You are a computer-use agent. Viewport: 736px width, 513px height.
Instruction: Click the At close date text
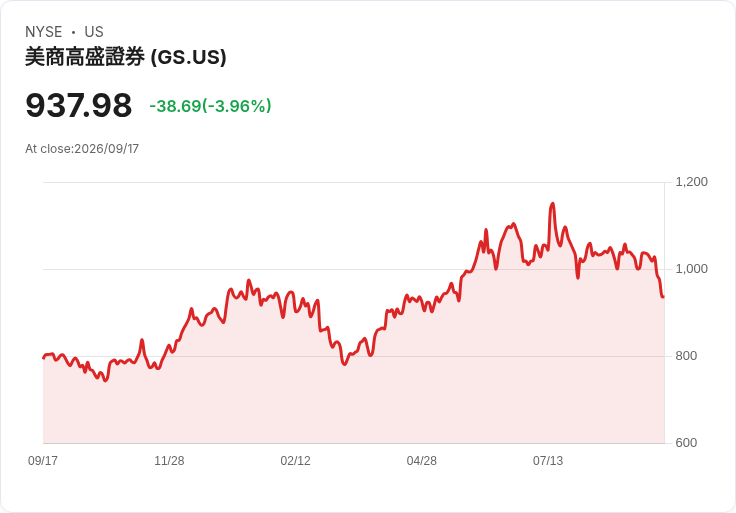(82, 149)
